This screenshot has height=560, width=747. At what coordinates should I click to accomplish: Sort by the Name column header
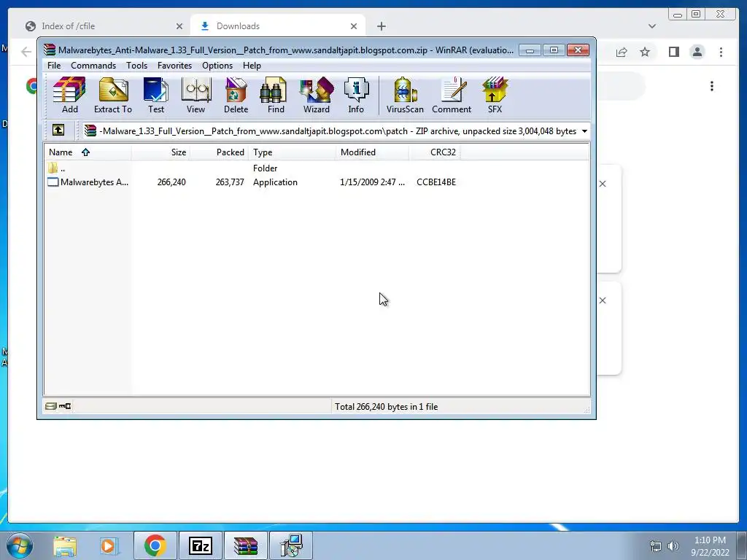pos(88,152)
